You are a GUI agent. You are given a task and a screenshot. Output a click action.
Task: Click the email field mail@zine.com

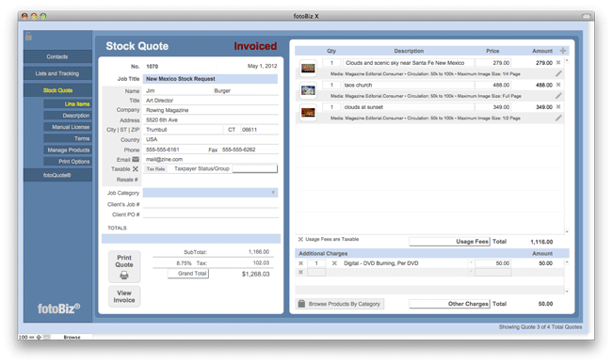pyautogui.click(x=211, y=159)
